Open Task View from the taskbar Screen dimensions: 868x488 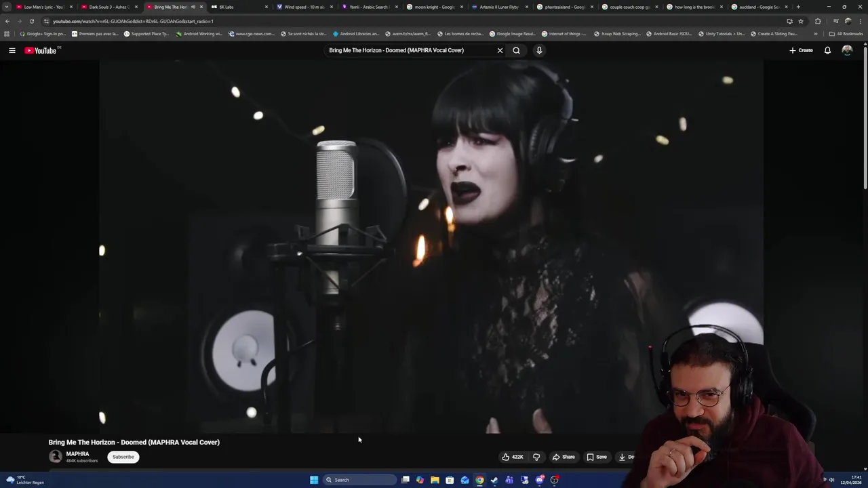[406, 480]
